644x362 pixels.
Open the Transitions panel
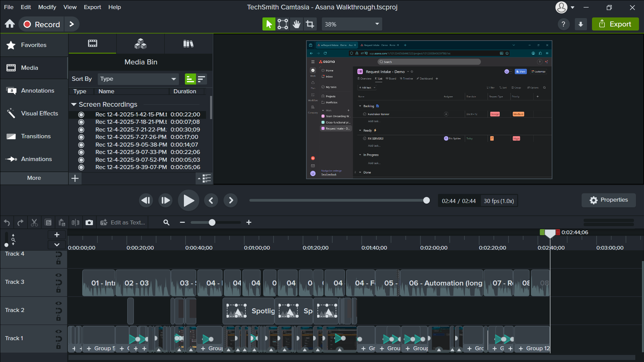coord(34,136)
